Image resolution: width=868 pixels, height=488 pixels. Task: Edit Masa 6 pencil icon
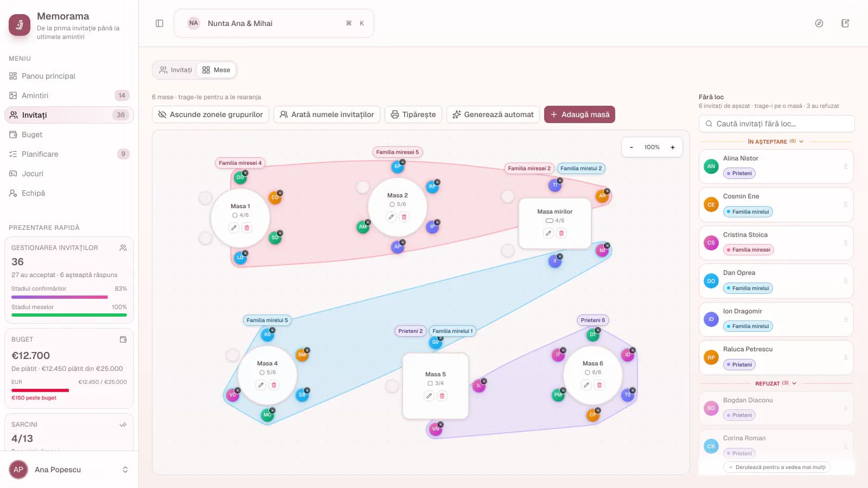pyautogui.click(x=586, y=385)
